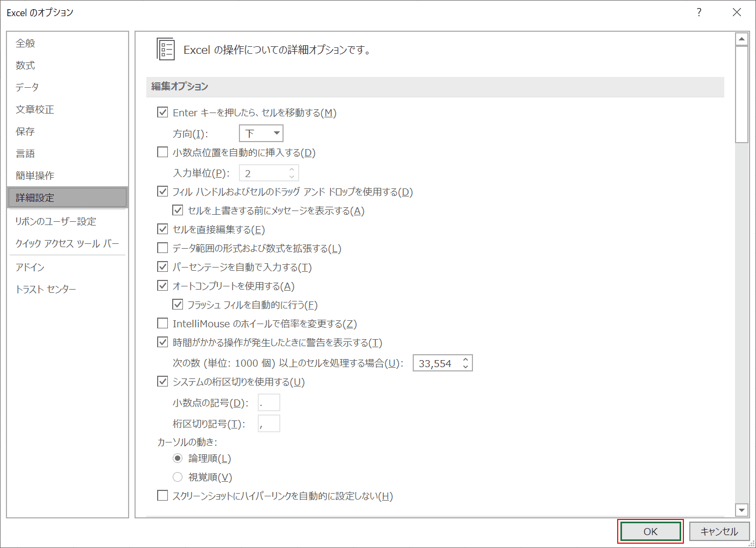Click the 編集オプション section header text

click(180, 86)
